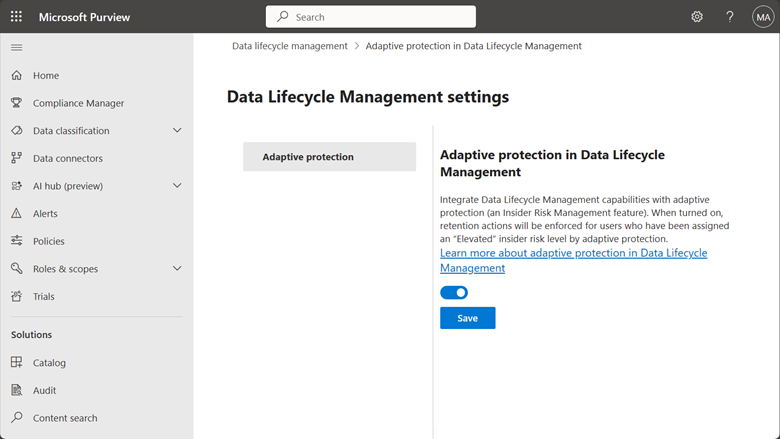Open Policies in the navigation menu
780x439 pixels.
tap(49, 241)
